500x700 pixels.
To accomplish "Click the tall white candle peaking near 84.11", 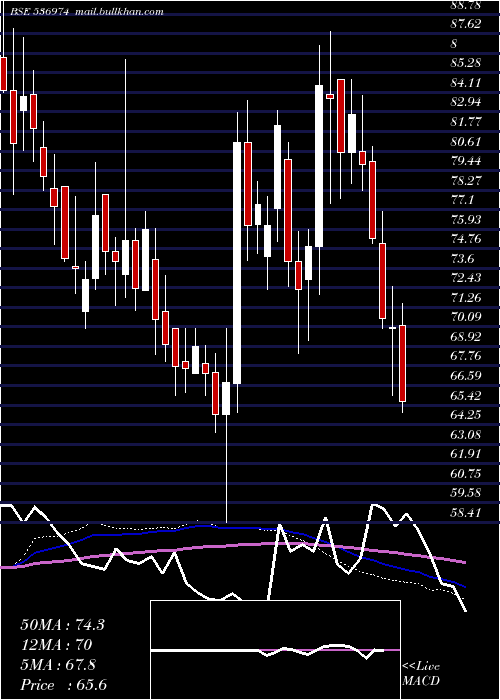I will pyautogui.click(x=319, y=166).
